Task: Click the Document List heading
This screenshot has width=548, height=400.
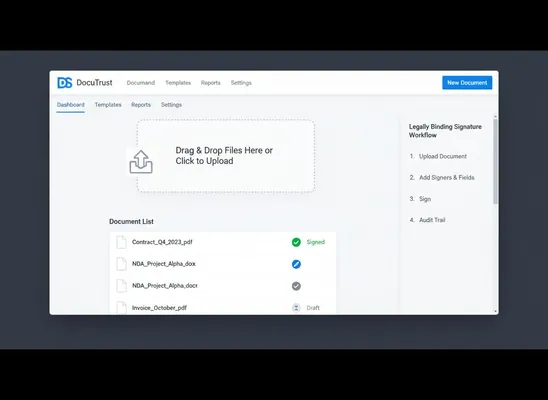Action: coord(131,221)
